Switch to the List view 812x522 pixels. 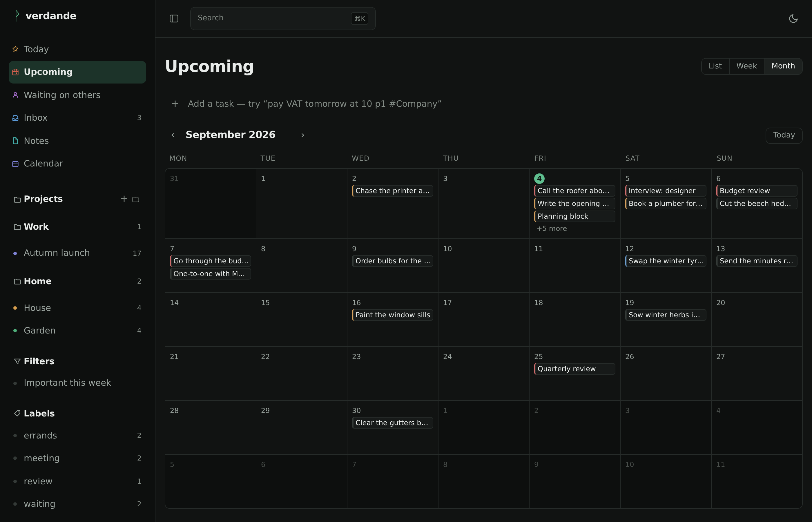point(715,66)
